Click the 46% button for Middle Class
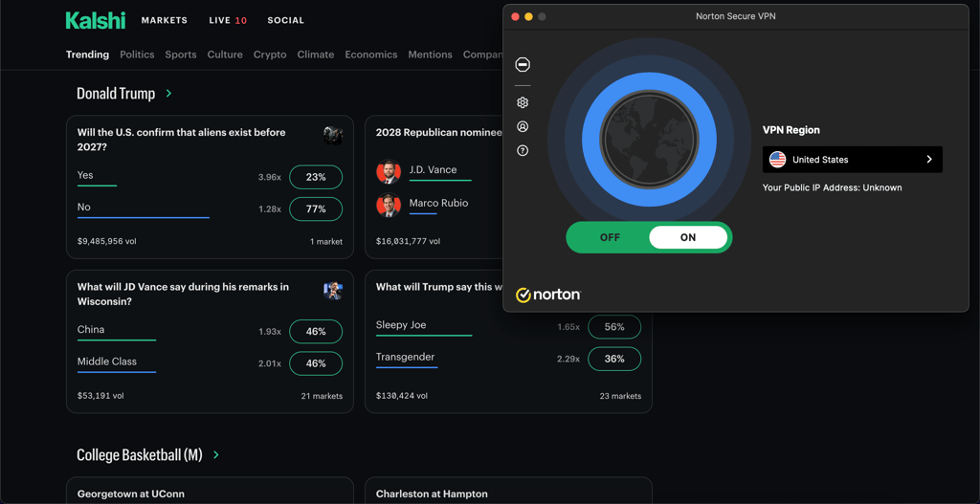This screenshot has width=980, height=504. pos(316,363)
